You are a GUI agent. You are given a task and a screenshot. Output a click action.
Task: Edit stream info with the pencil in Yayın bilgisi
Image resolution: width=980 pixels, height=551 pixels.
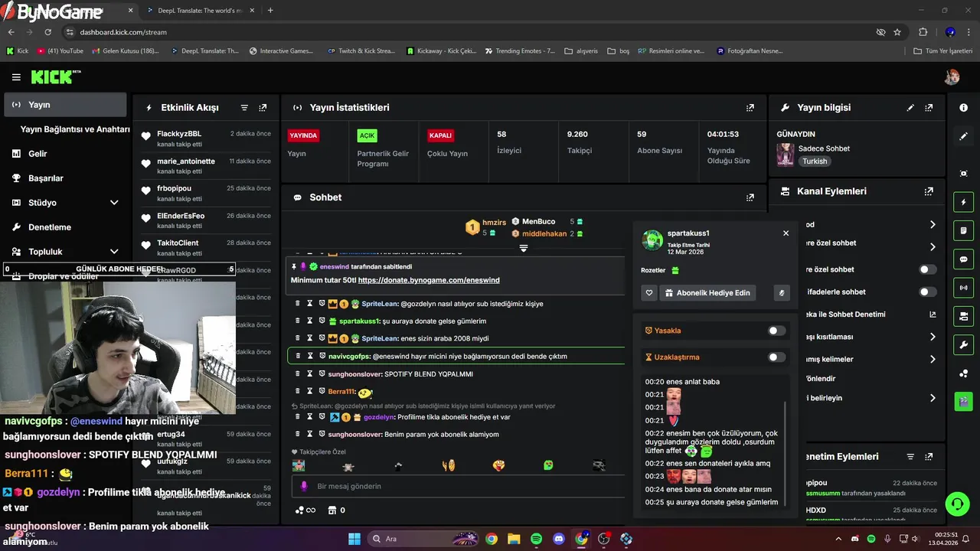(910, 108)
